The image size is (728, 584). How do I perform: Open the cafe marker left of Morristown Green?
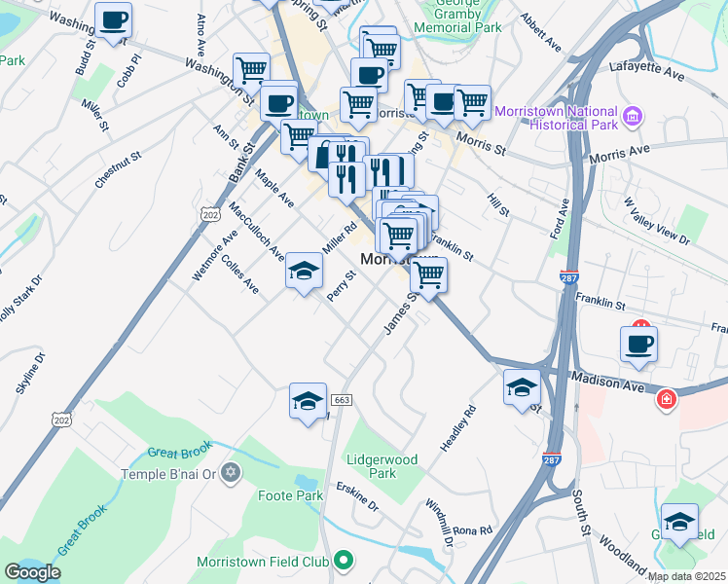point(278,105)
